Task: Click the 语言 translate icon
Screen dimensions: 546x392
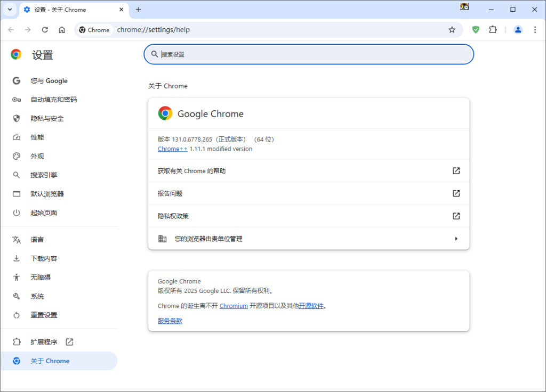Action: click(x=17, y=240)
